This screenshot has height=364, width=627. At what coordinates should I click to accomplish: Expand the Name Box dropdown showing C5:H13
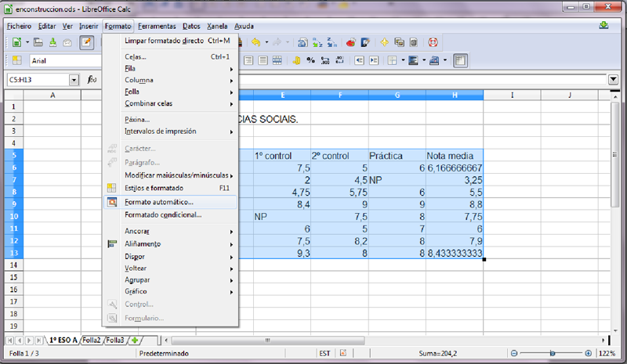(74, 80)
